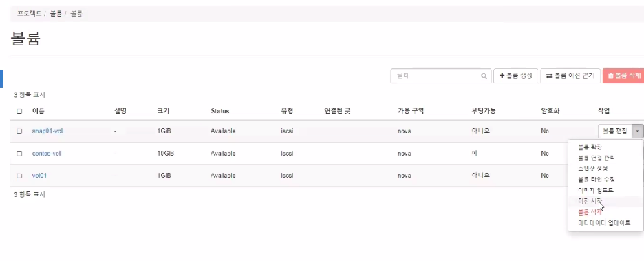Choose 볼륨 연결 관리 from the action menu
The image size is (644, 261).
click(596, 158)
